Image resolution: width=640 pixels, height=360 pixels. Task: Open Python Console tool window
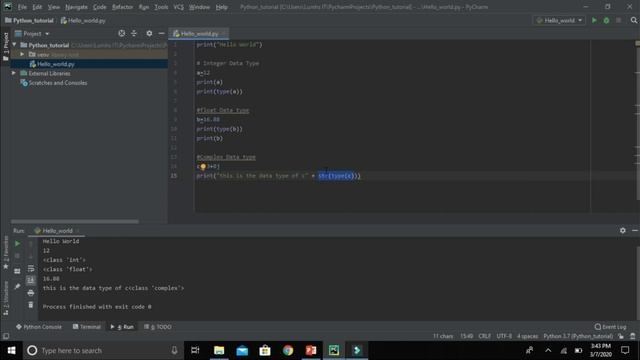coord(39,327)
